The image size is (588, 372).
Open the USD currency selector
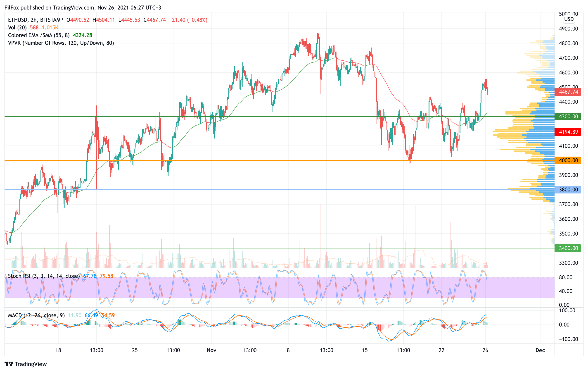pyautogui.click(x=569, y=19)
